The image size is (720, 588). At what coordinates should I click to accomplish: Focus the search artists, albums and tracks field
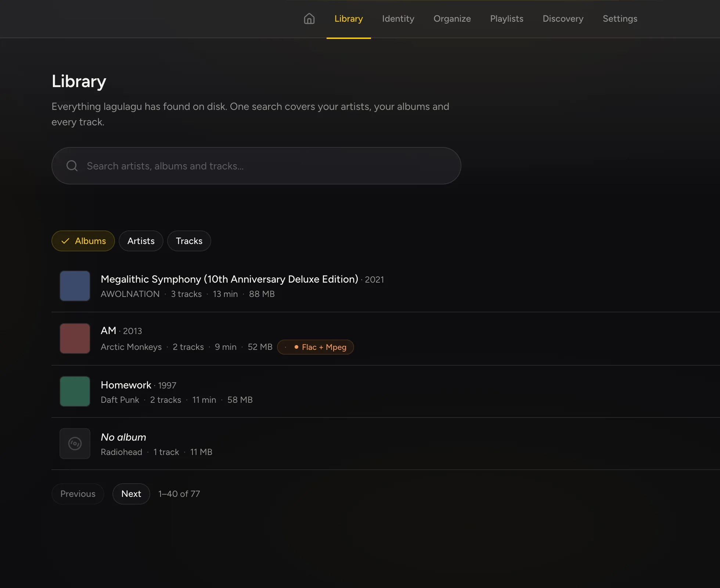(x=256, y=166)
